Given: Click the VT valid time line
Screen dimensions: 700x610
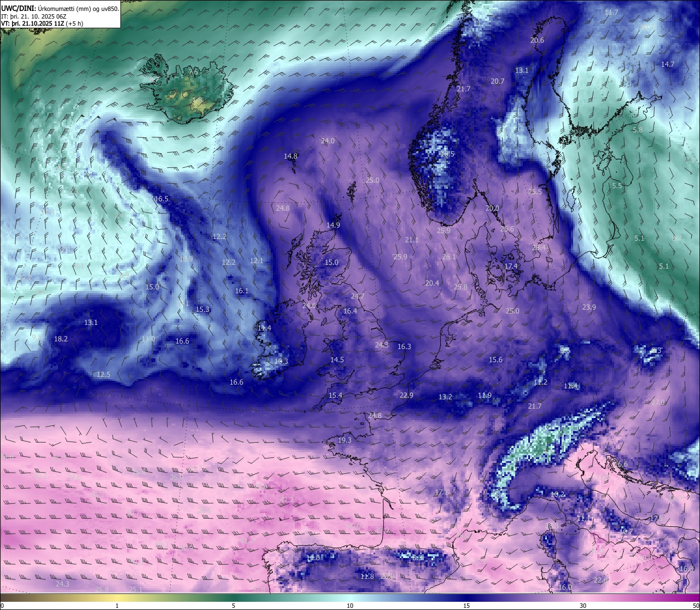Looking at the screenshot, I should [42, 24].
